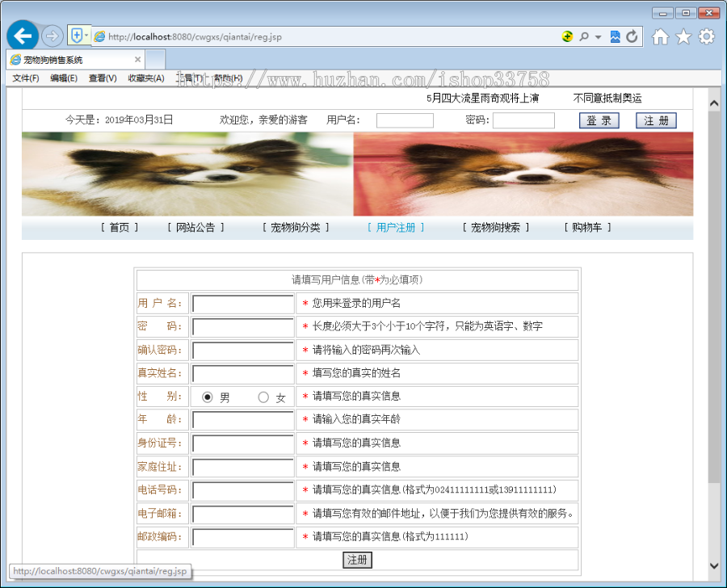Screen dimensions: 727x588
Task: Click the green plus add-on icon in address bar
Action: point(568,36)
